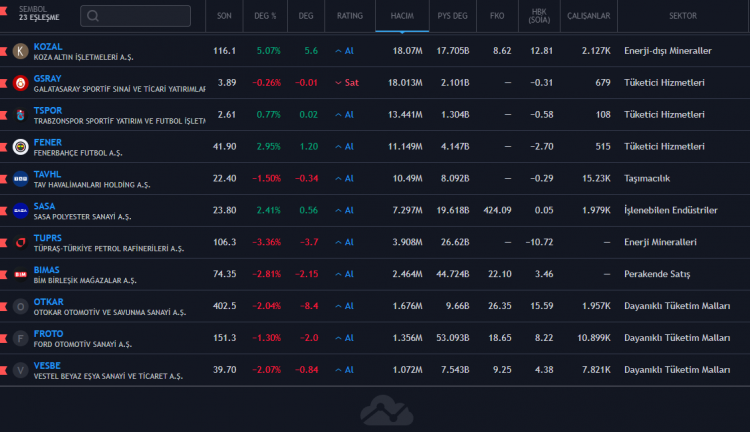
Task: Sort by the ÇALIŞANLAR column header
Action: pos(588,16)
